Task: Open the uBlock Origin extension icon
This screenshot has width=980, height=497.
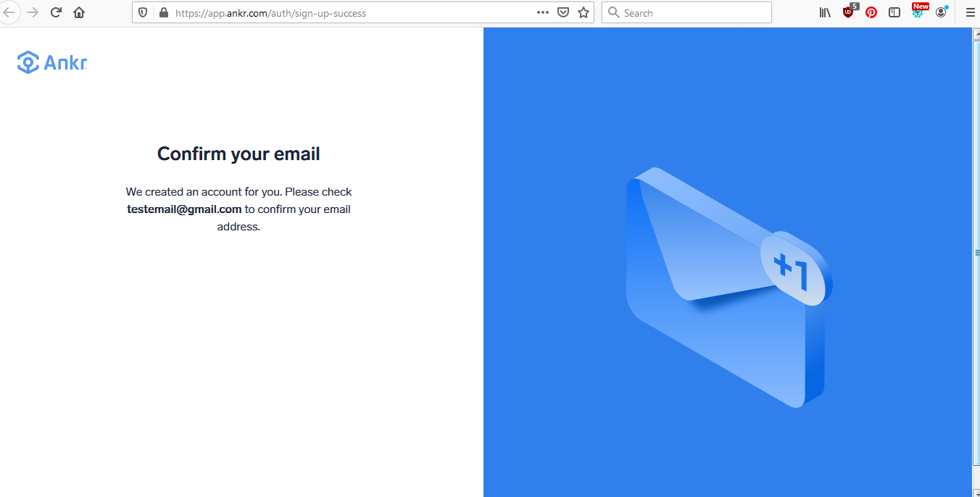Action: pos(849,11)
